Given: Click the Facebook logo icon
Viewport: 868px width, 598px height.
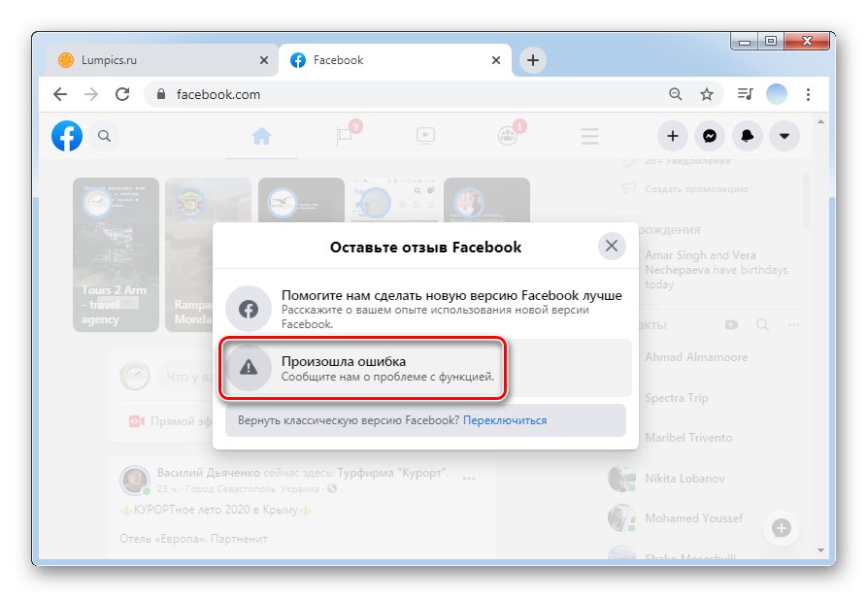Looking at the screenshot, I should tap(67, 136).
